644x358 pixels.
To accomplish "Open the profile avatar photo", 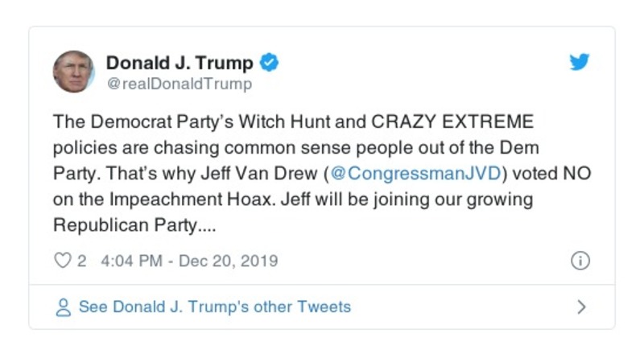I will (74, 72).
